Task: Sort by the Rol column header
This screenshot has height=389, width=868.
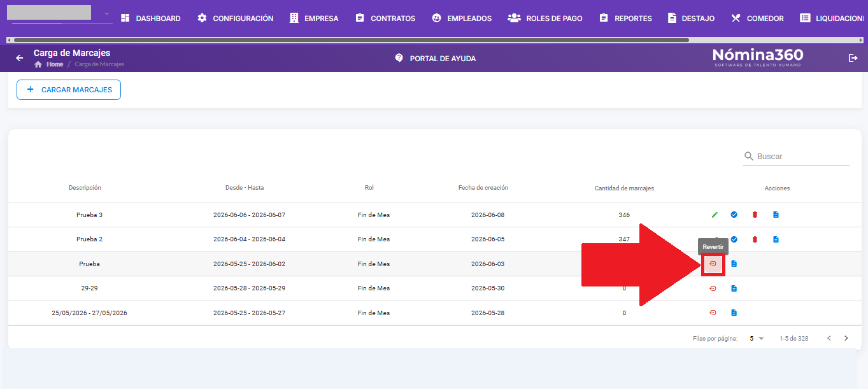Action: coord(369,188)
